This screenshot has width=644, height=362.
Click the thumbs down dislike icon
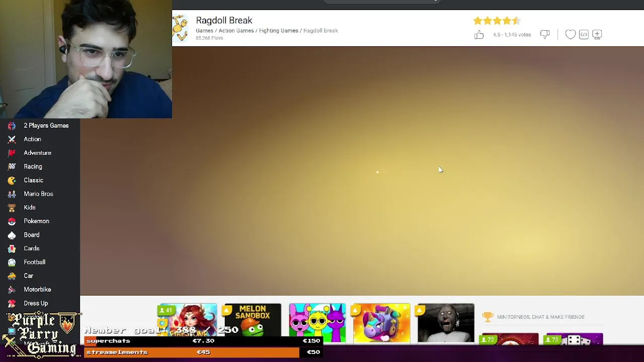[545, 35]
